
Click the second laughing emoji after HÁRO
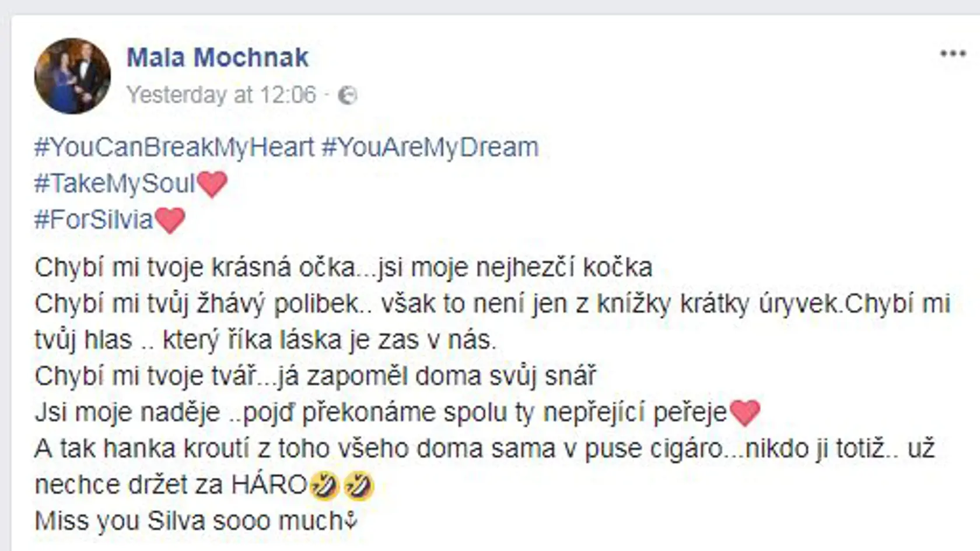click(358, 485)
